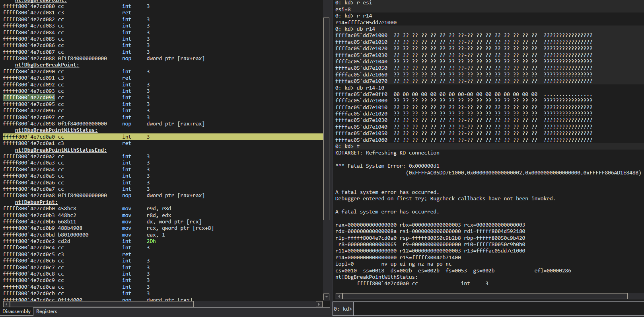The image size is (644, 317).
Task: Click 'Debugger entered on first try' line
Action: [x=445, y=199]
